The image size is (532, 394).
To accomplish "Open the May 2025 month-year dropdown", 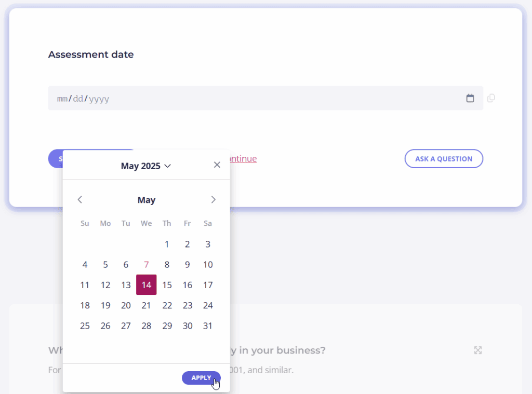I will 146,166.
